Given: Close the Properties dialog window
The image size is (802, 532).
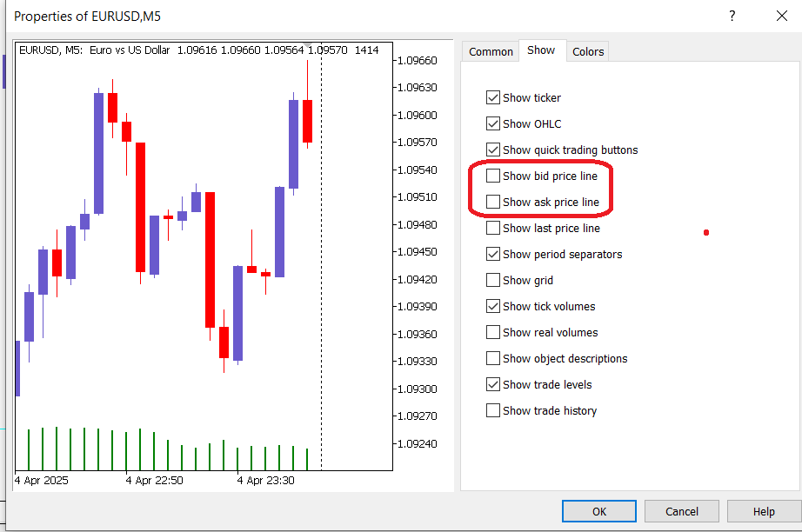Looking at the screenshot, I should pos(780,16).
